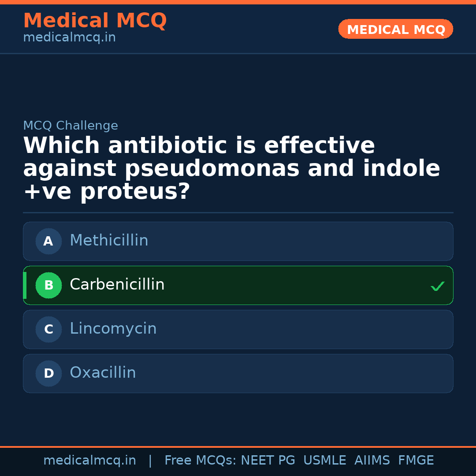Click the circled letter D badge
The width and height of the screenshot is (476, 476).
(48, 373)
